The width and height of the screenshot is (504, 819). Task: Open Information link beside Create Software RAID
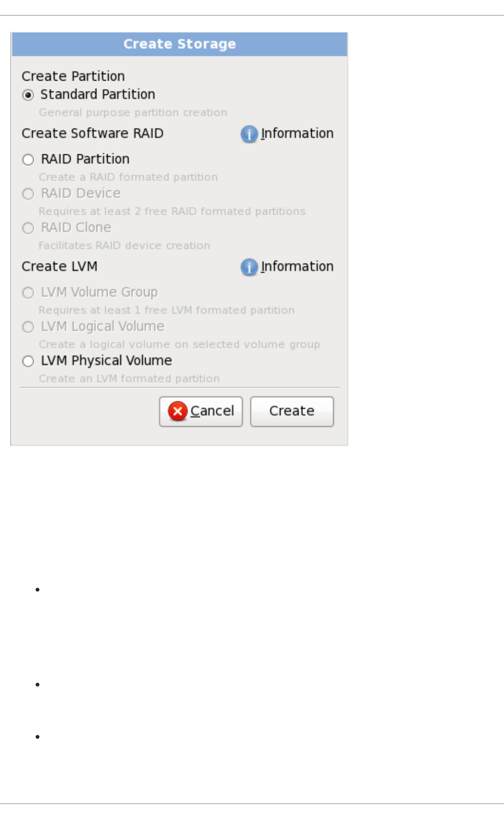(x=297, y=134)
